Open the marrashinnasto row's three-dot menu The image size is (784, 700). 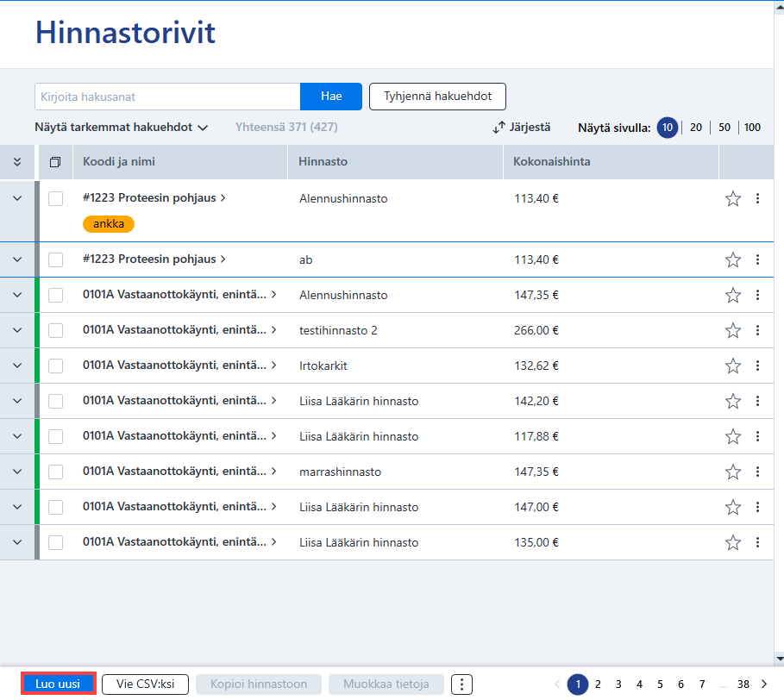pyautogui.click(x=757, y=472)
